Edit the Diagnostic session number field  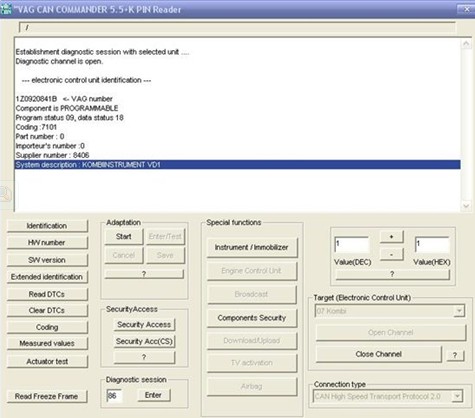114,396
